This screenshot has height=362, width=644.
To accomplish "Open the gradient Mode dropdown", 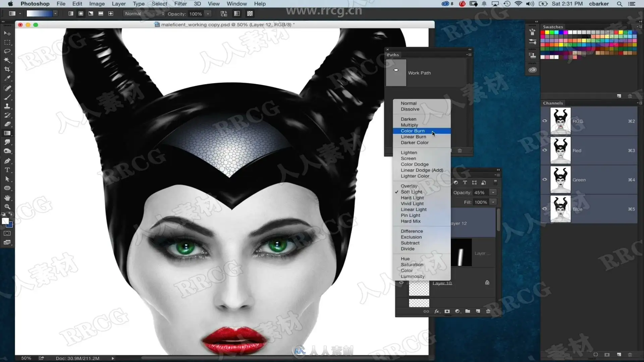I will [144, 14].
